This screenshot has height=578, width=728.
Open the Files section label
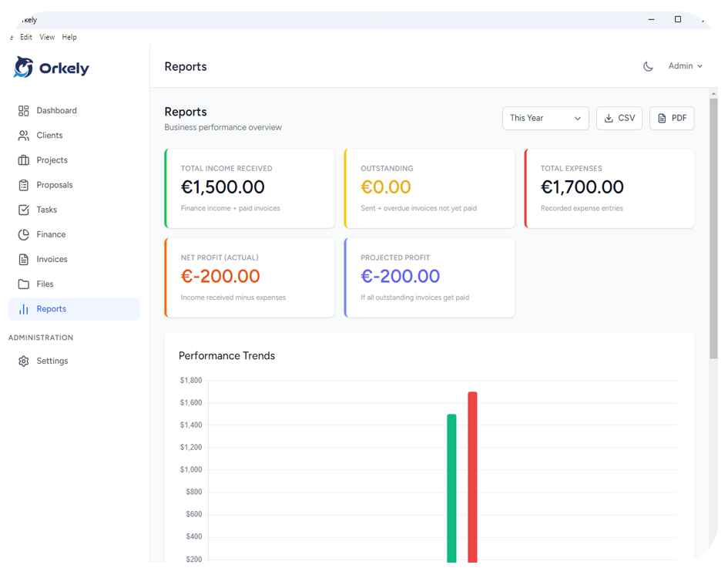pyautogui.click(x=45, y=284)
